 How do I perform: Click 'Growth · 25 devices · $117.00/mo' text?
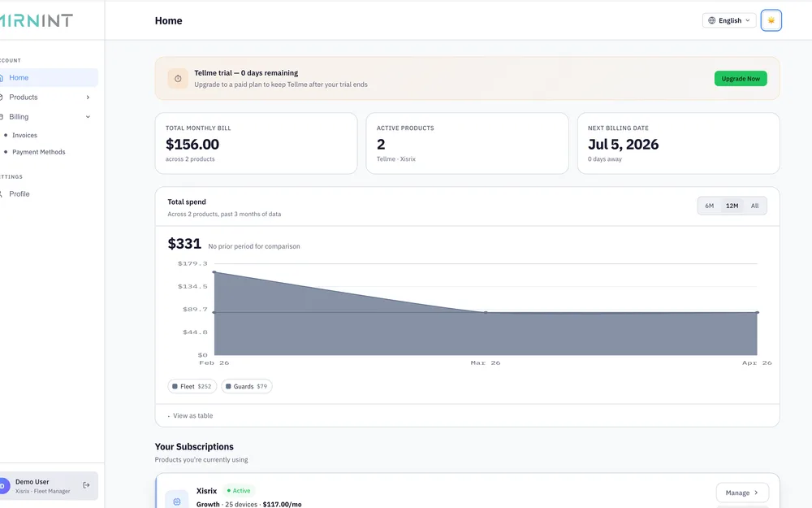248,505
